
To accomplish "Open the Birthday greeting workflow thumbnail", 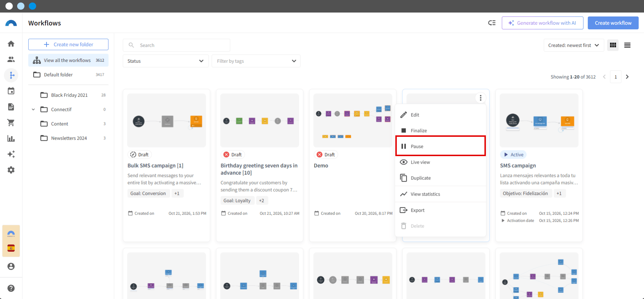I will (260, 120).
